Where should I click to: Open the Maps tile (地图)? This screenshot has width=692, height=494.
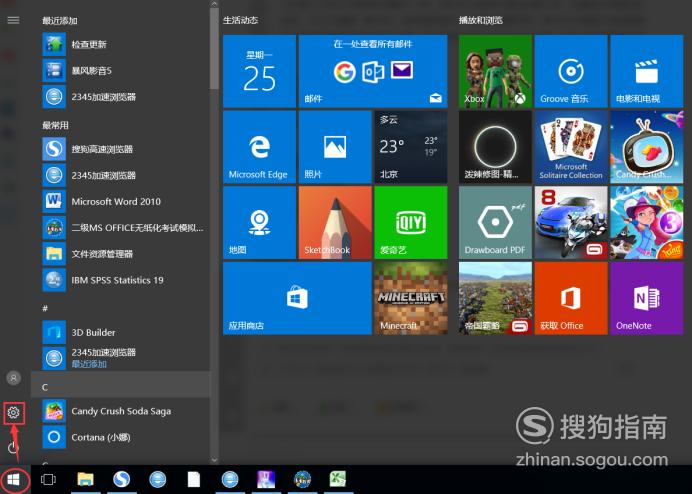click(x=260, y=222)
